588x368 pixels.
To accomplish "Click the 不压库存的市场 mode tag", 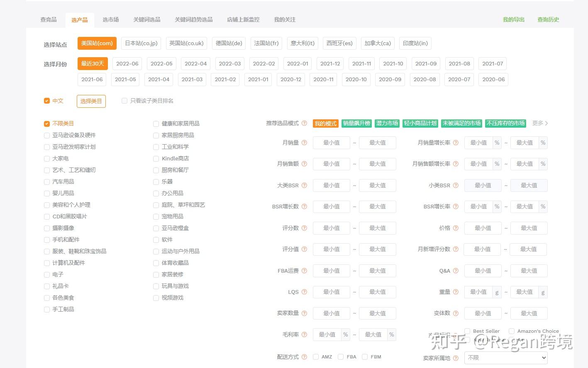I will (x=506, y=123).
